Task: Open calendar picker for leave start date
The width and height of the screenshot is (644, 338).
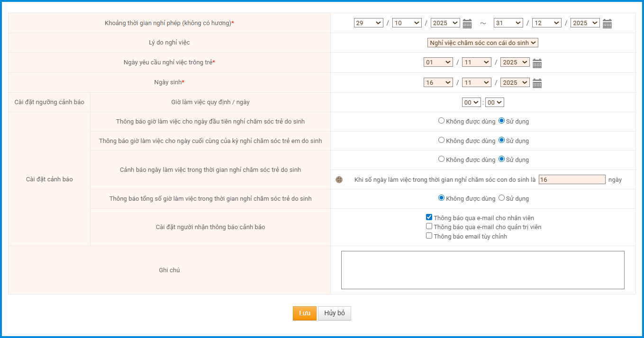Action: (467, 24)
